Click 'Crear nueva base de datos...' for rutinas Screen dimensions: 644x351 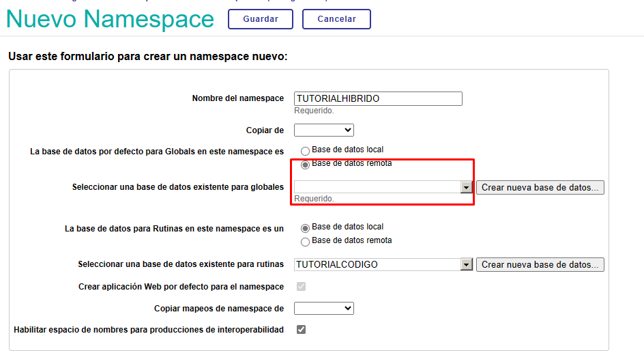(x=540, y=264)
